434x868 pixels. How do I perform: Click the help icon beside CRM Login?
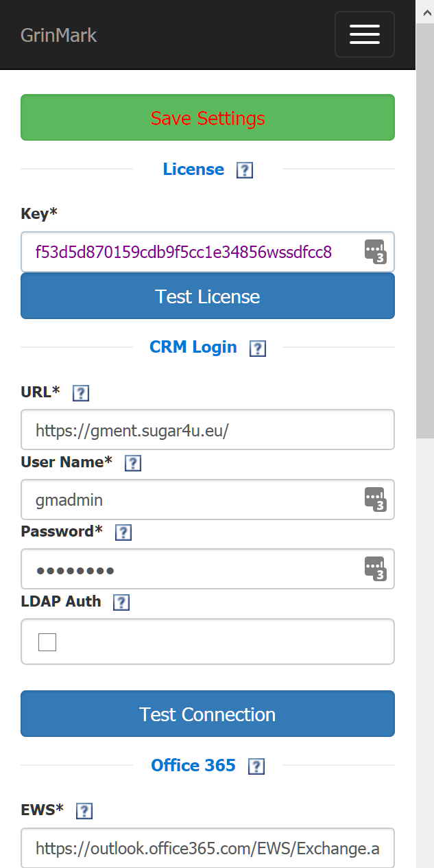click(257, 349)
